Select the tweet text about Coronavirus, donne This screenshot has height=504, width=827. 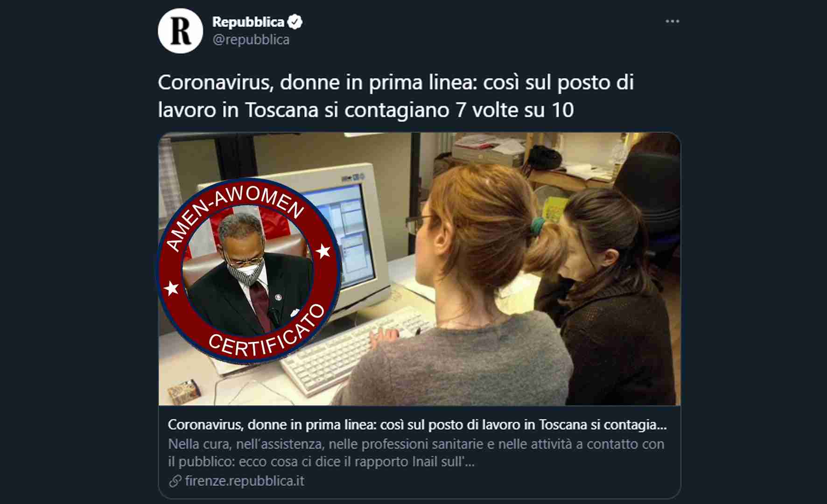396,96
